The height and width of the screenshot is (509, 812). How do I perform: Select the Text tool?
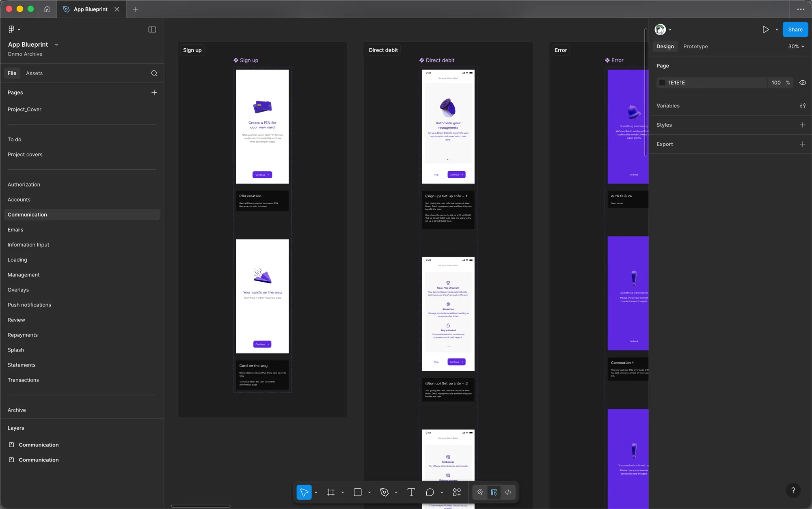tap(411, 492)
